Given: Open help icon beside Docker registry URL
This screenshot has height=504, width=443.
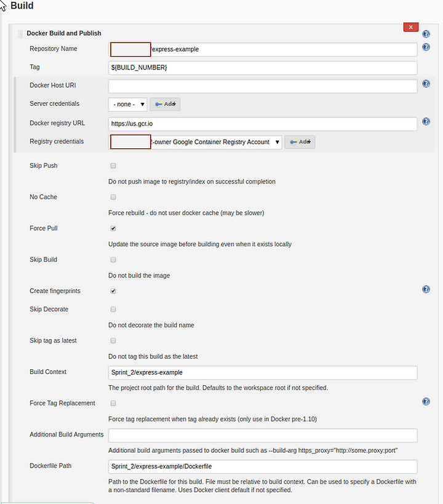Looking at the screenshot, I should [426, 121].
